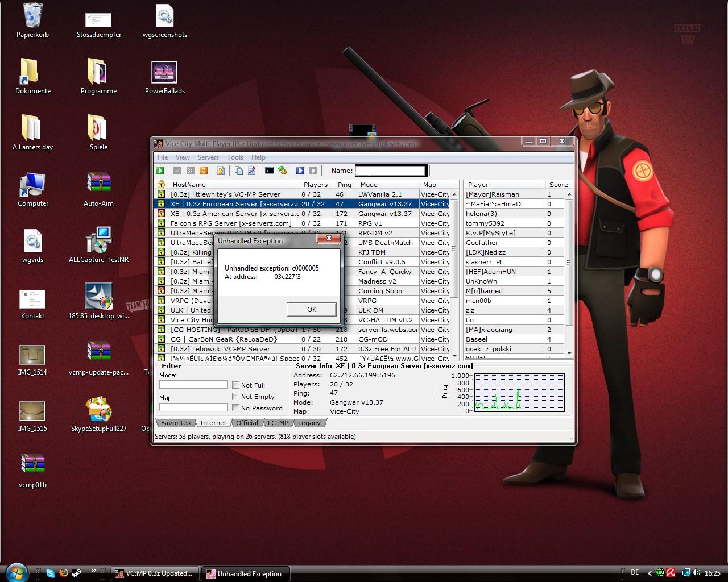
Task: Check the No Password filter checkbox
Action: [x=235, y=408]
